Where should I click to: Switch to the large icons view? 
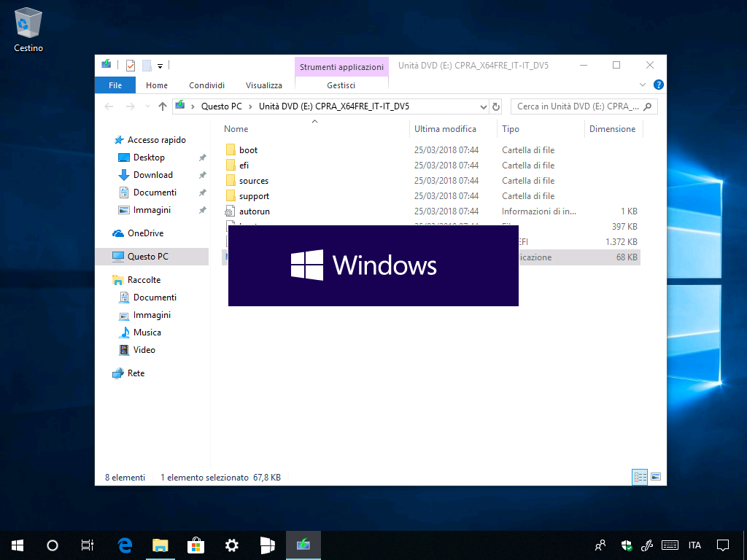(x=656, y=477)
